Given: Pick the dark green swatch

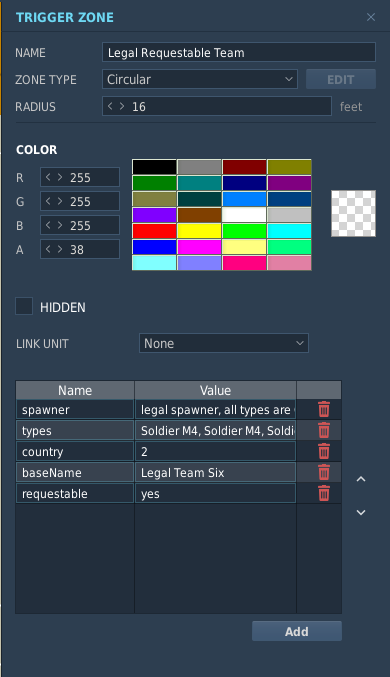Looking at the screenshot, I should click(154, 183).
